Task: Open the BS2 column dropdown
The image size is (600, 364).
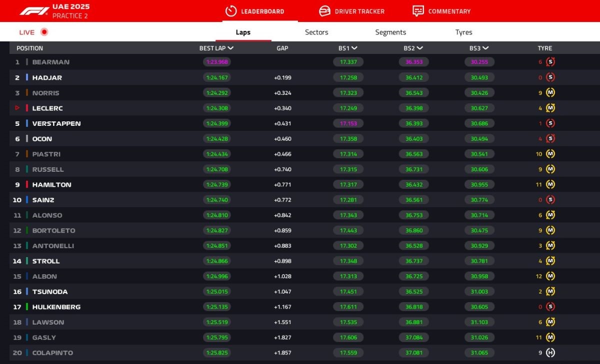Action: [420, 48]
